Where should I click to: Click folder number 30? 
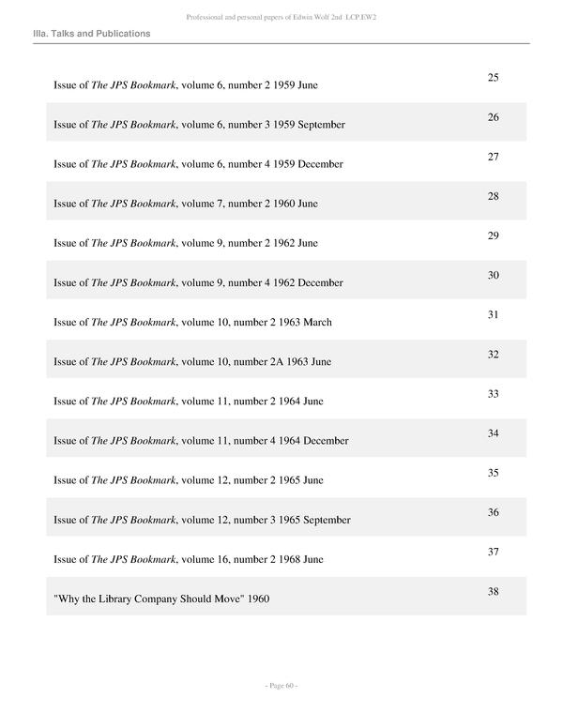point(493,275)
